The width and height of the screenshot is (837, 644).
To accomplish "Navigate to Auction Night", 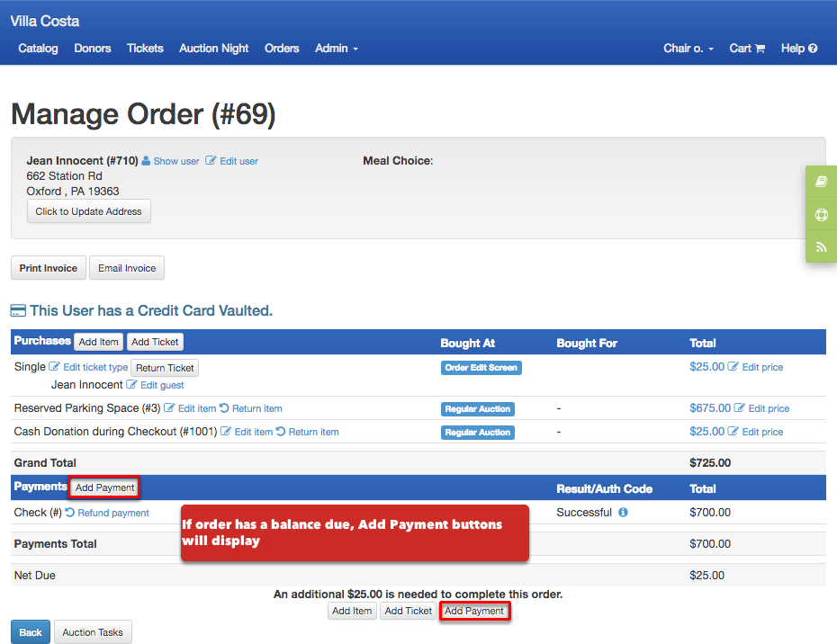I will coord(213,49).
